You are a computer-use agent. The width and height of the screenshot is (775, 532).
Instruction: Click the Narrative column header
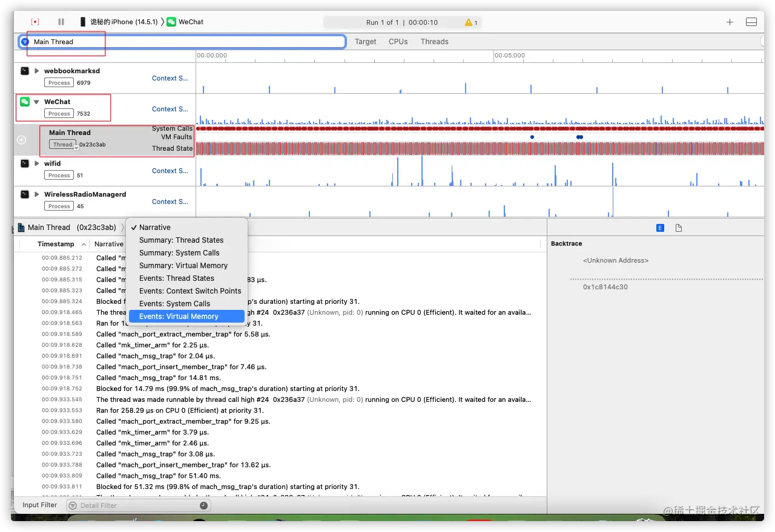pos(109,244)
